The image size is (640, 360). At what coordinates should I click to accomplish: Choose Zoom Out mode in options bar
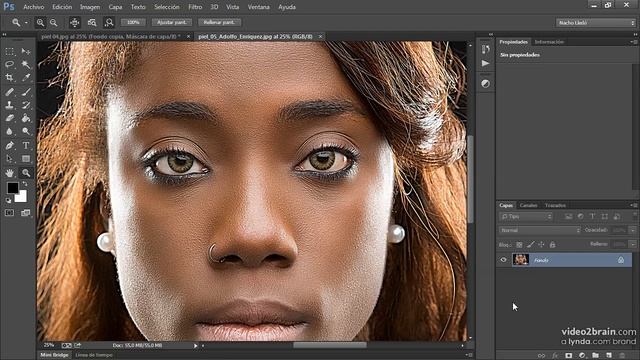pos(53,23)
